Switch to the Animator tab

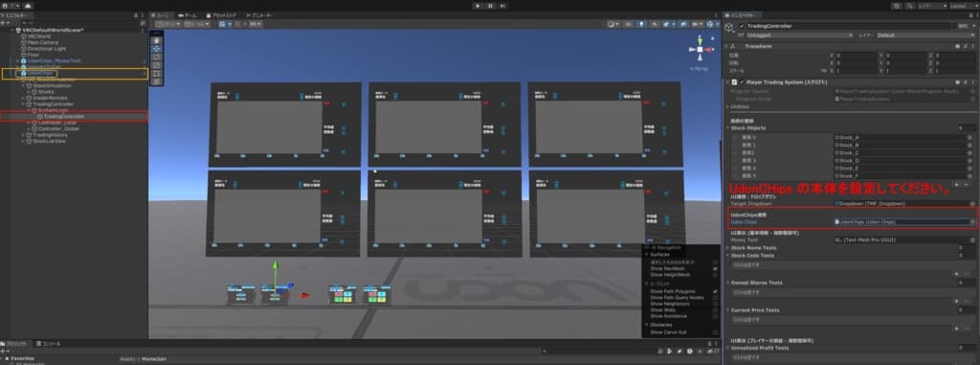pyautogui.click(x=261, y=15)
